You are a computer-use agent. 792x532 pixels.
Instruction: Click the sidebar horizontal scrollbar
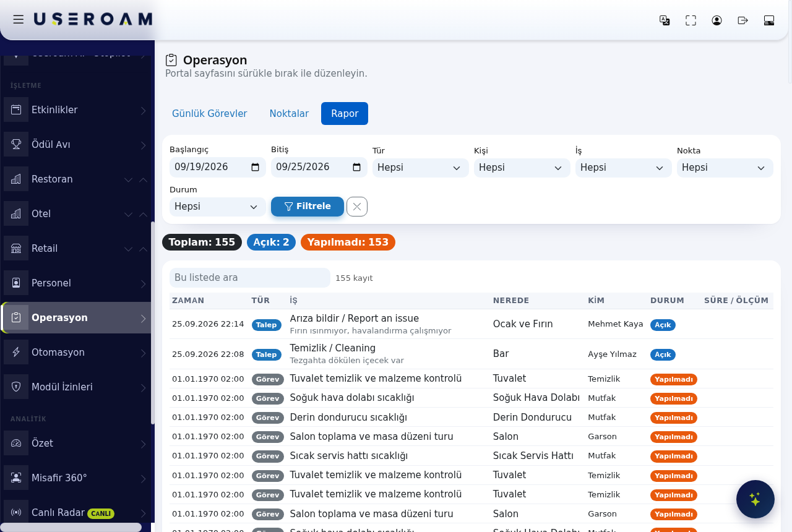71,526
